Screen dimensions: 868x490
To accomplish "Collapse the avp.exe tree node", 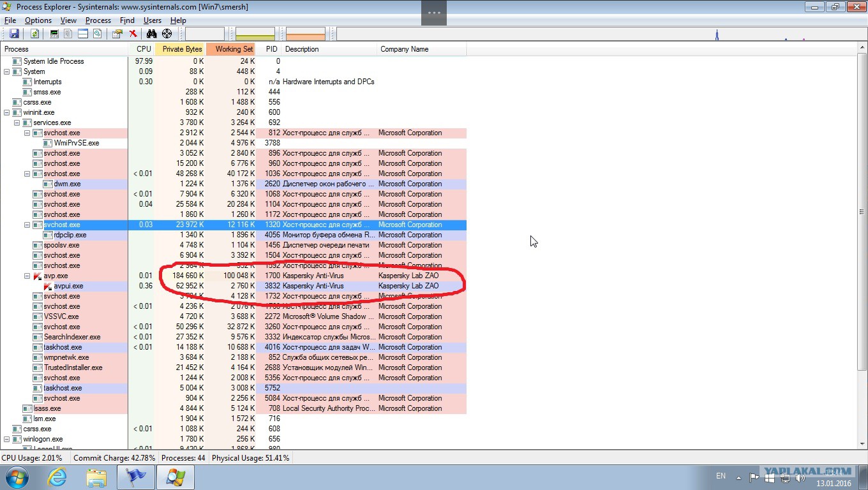I will tap(27, 276).
